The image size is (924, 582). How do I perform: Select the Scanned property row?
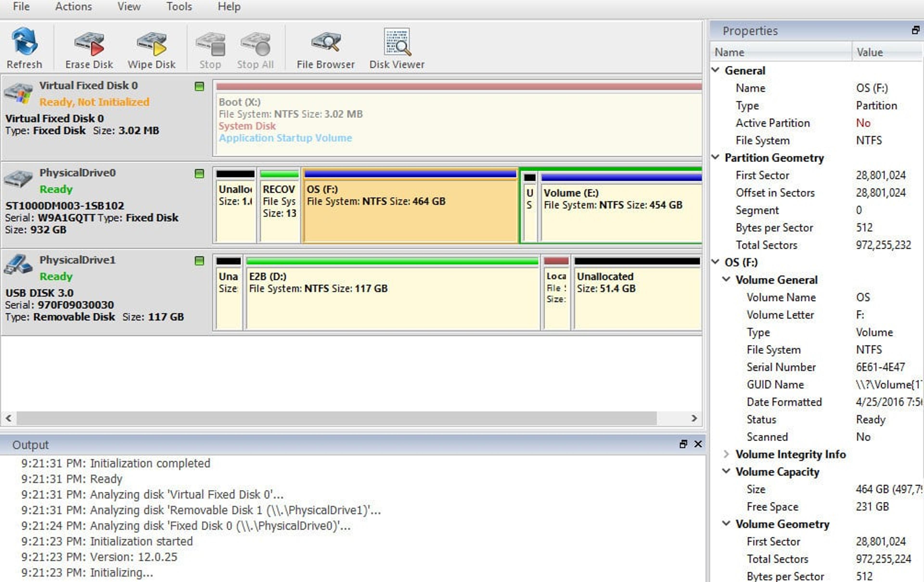click(x=816, y=437)
